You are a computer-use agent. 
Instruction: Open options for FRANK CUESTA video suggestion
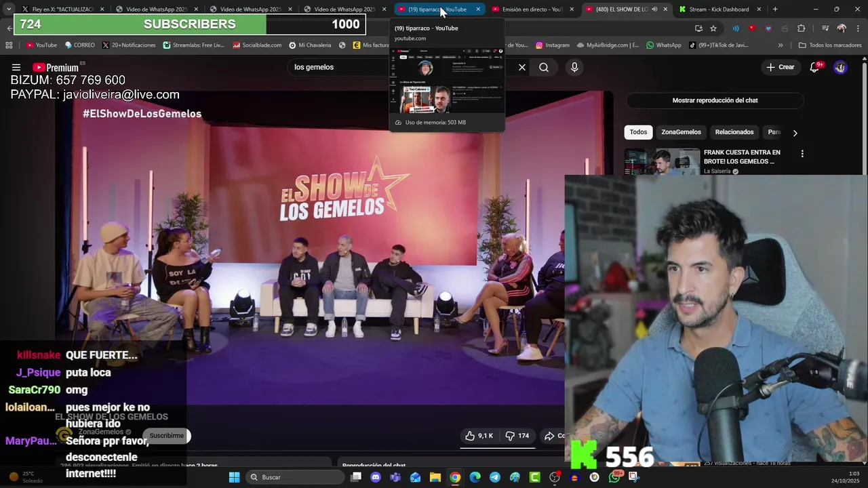point(802,154)
